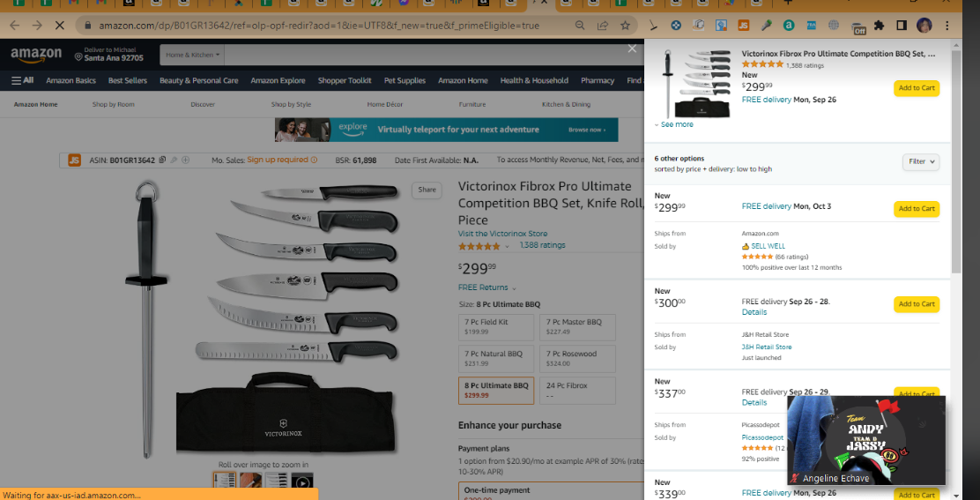The width and height of the screenshot is (980, 500).
Task: Click the Share button on product image
Action: 427,190
